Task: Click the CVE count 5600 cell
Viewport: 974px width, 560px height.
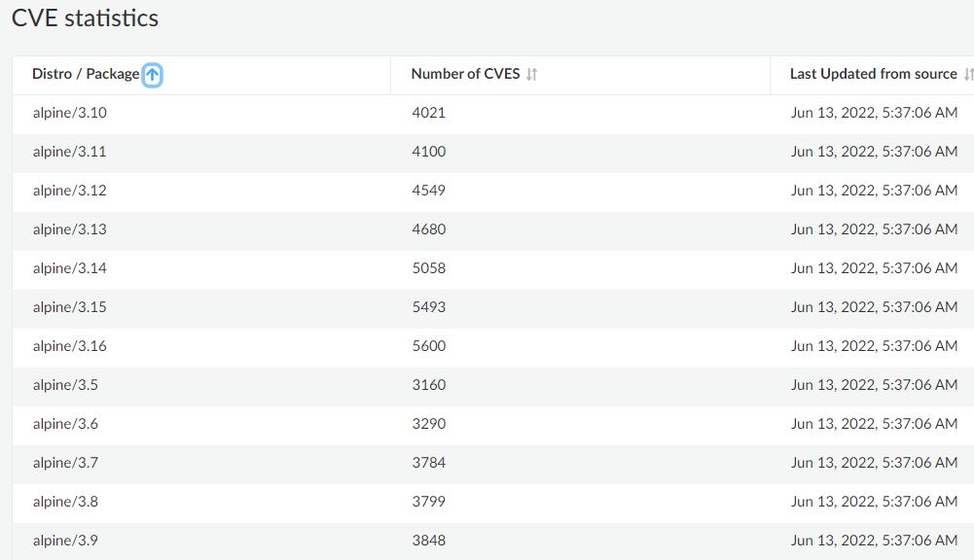Action: pos(429,346)
